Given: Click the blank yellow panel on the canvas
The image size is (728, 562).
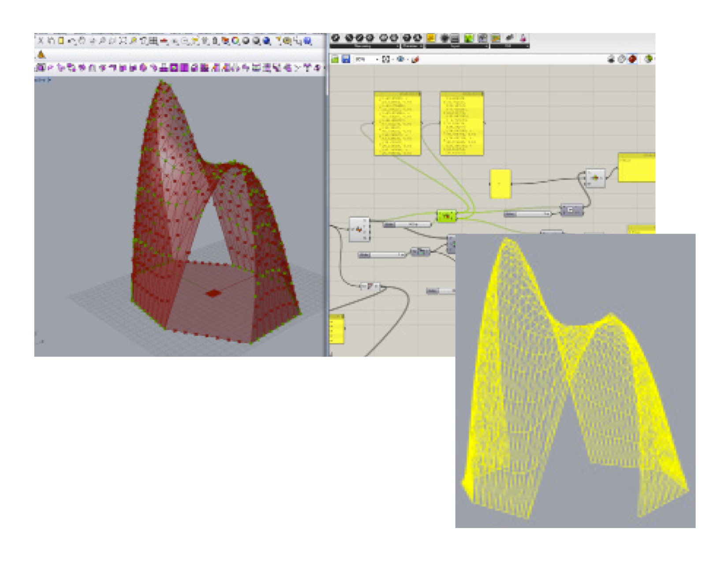Looking at the screenshot, I should [x=500, y=183].
